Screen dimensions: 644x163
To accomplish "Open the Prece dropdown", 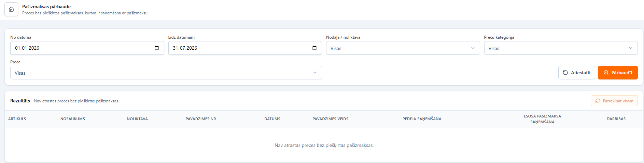I will (x=166, y=73).
